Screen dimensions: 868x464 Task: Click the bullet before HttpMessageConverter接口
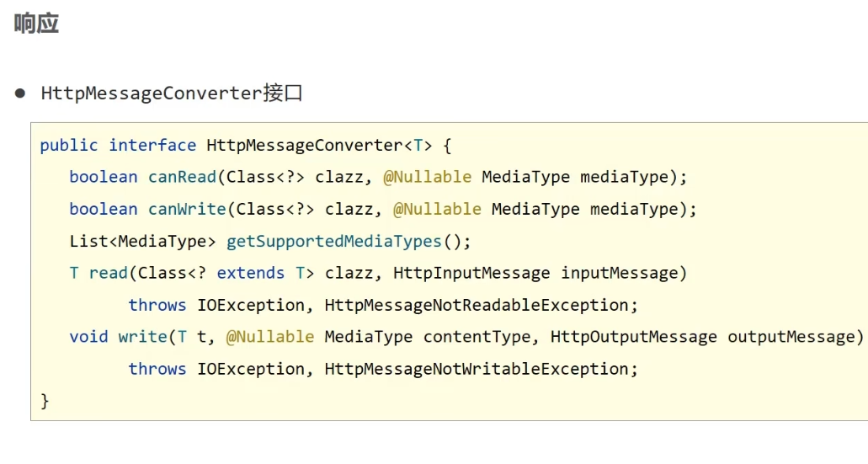coord(20,93)
